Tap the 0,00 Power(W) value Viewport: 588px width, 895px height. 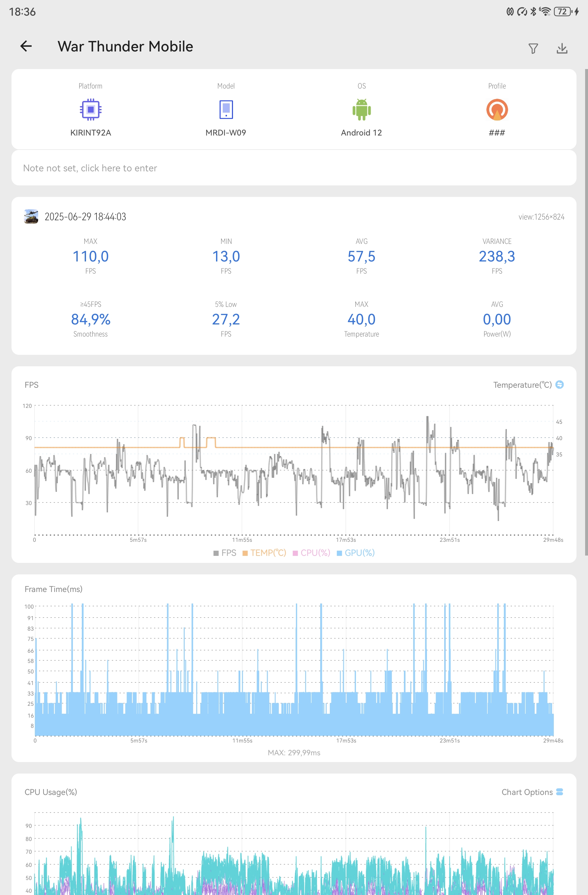click(x=497, y=319)
